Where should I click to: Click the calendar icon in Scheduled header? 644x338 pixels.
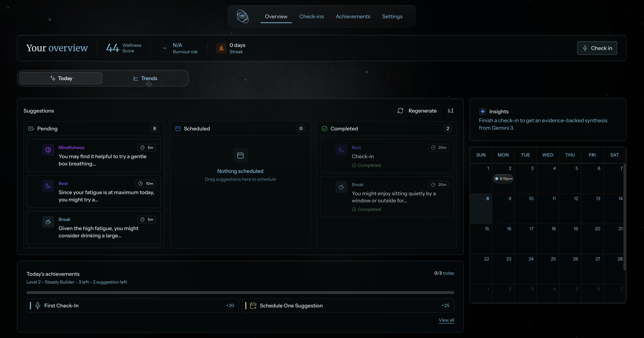pos(178,129)
